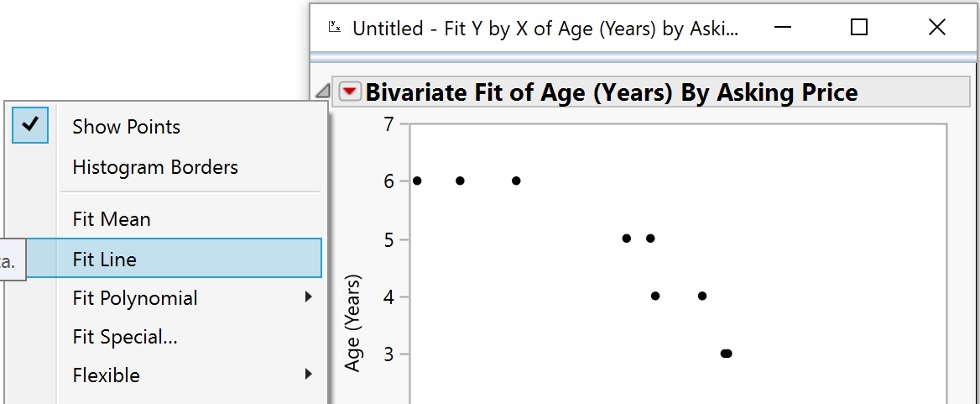The width and height of the screenshot is (980, 404).
Task: Toggle the Show Points checkmark
Action: pos(30,125)
